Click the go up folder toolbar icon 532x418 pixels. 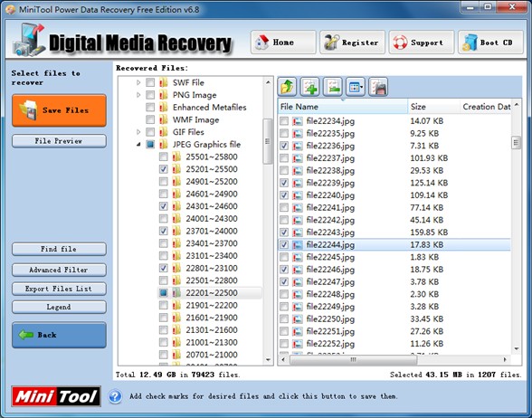[287, 87]
